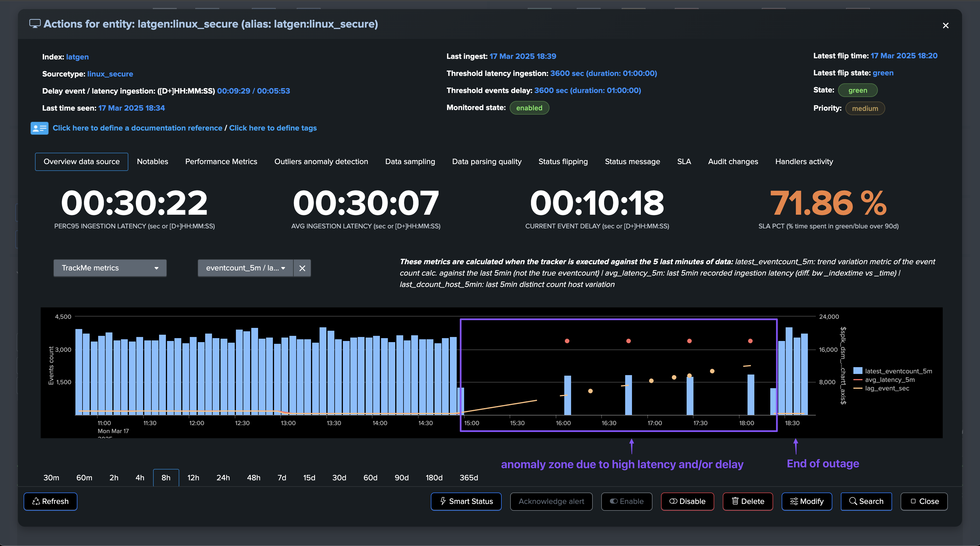Screen dimensions: 980x546
Task: Click the trash icon in the Delete button
Action: 735,501
